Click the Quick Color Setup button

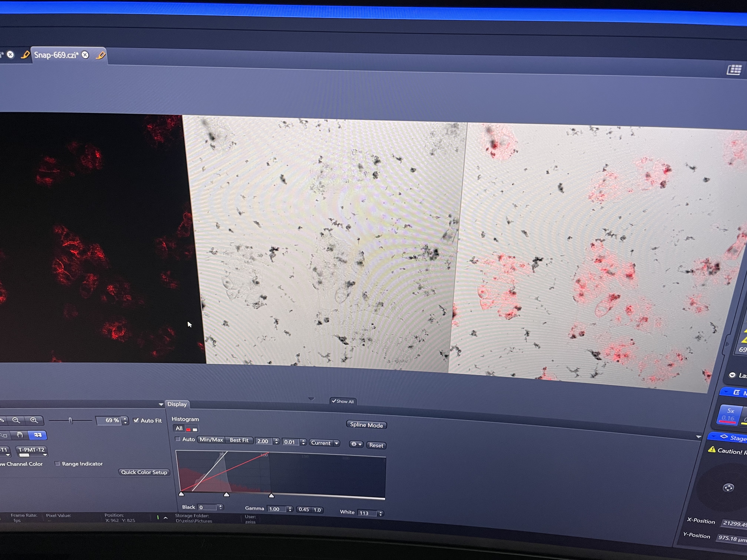point(144,472)
